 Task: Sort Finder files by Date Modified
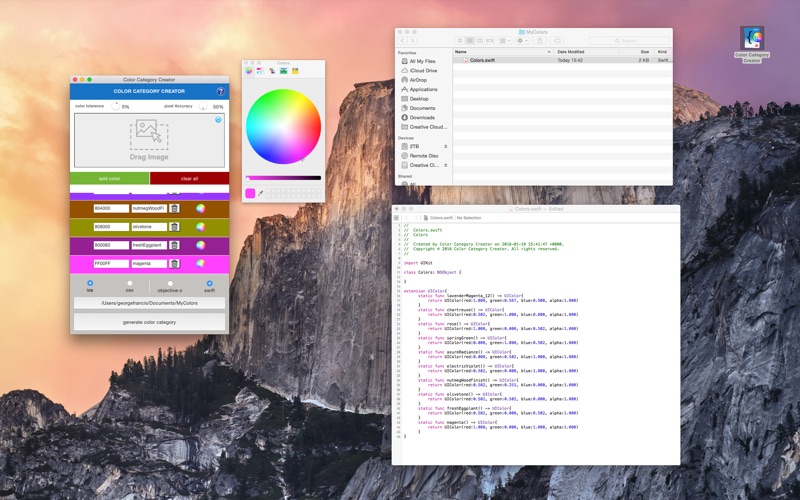tap(570, 51)
